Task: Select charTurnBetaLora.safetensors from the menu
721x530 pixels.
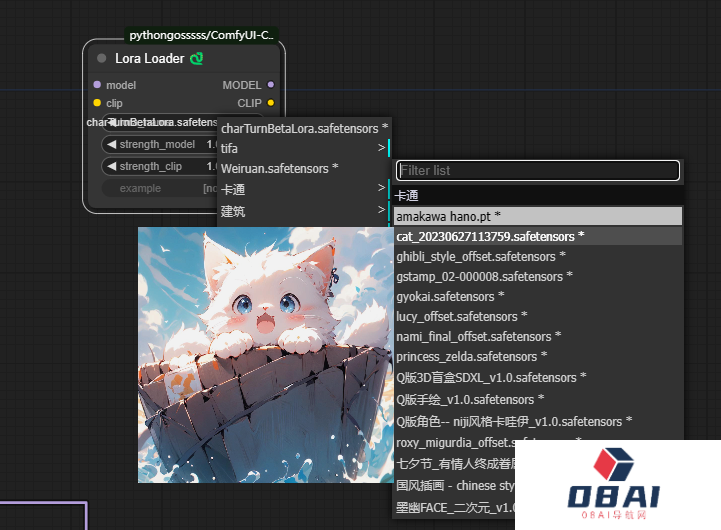Action: [x=304, y=128]
